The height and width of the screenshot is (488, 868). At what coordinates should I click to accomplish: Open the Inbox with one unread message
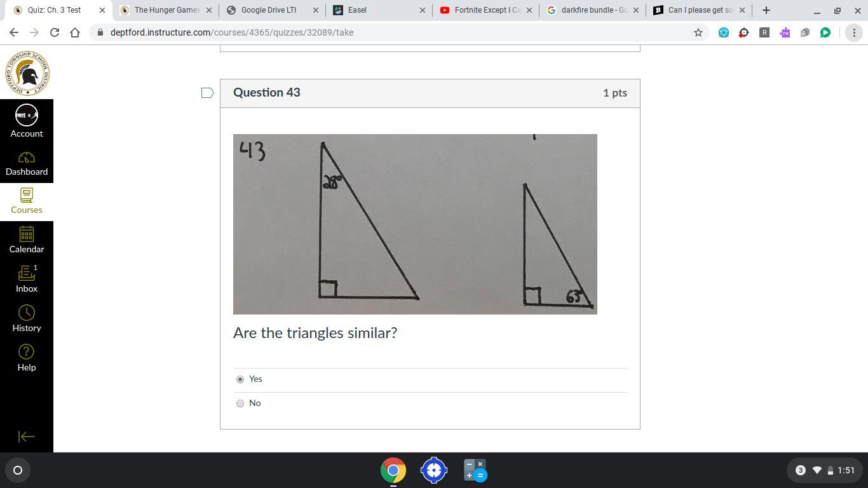click(27, 280)
